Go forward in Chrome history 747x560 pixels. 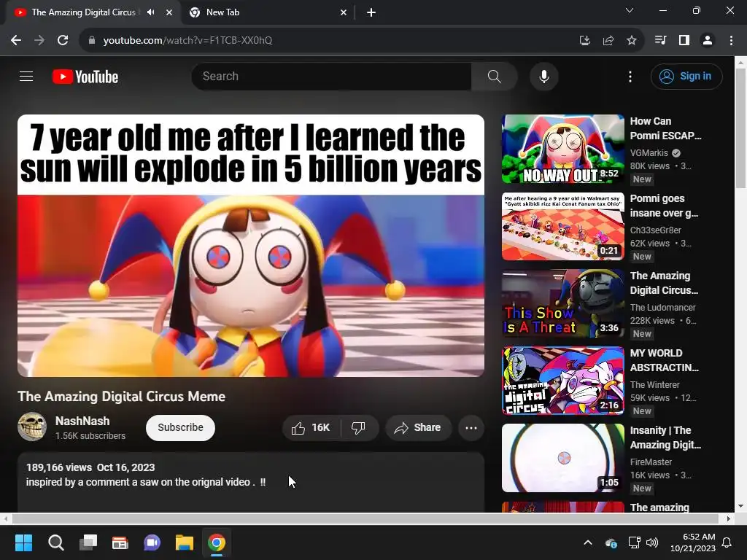coord(39,41)
